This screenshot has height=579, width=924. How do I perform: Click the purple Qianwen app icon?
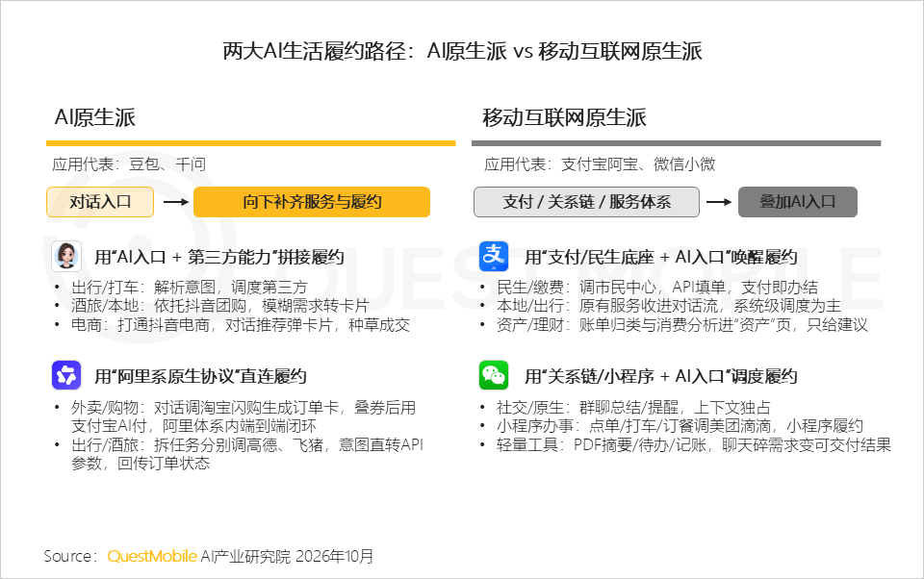click(66, 375)
